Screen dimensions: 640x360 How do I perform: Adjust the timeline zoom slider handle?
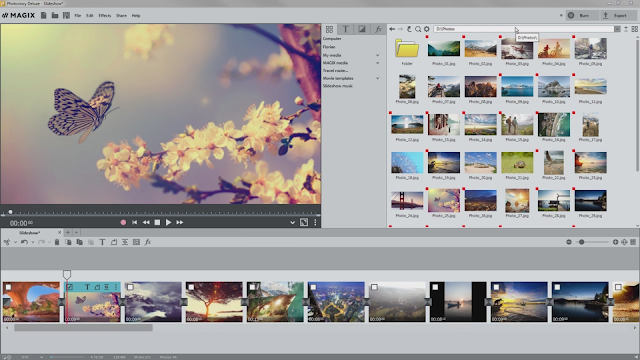(x=582, y=242)
